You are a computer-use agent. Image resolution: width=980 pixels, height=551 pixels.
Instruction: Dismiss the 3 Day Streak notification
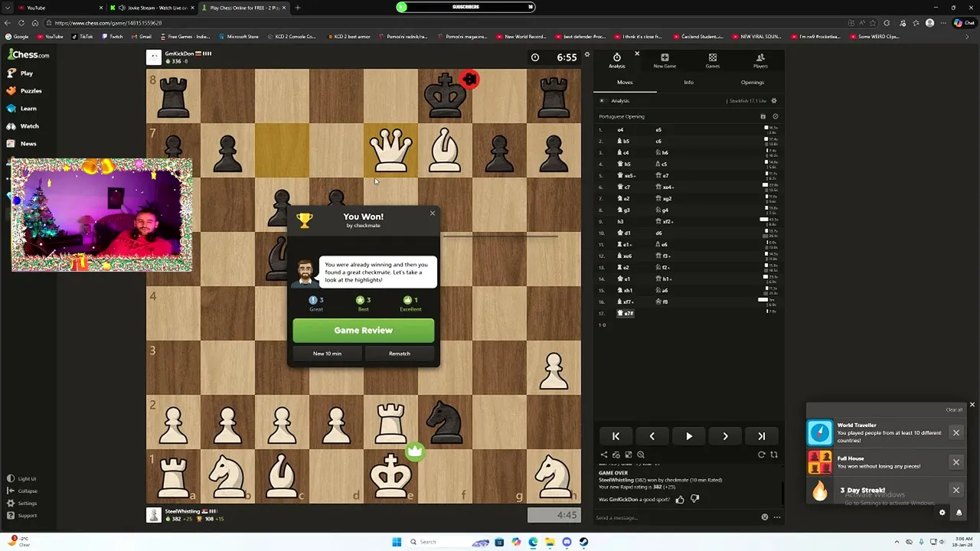tap(955, 490)
